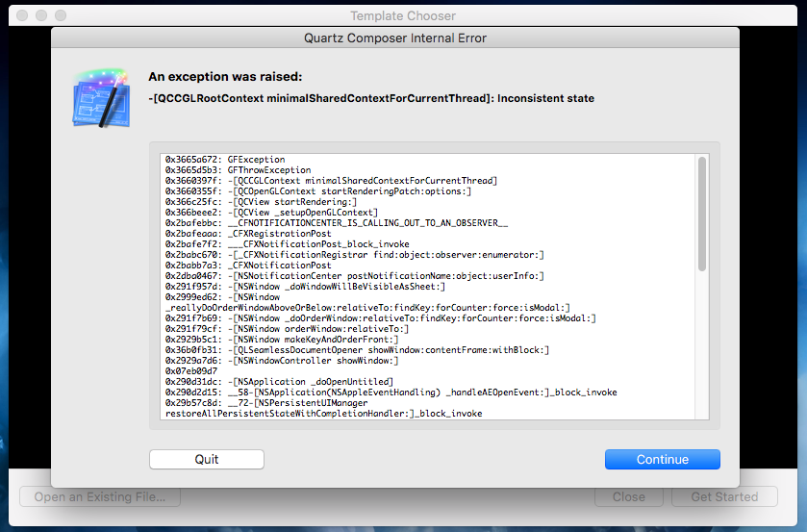Click the '_CFXNotificationRegistrar find:object:observer:enumerator:' line
This screenshot has height=532, width=807.
click(x=355, y=255)
